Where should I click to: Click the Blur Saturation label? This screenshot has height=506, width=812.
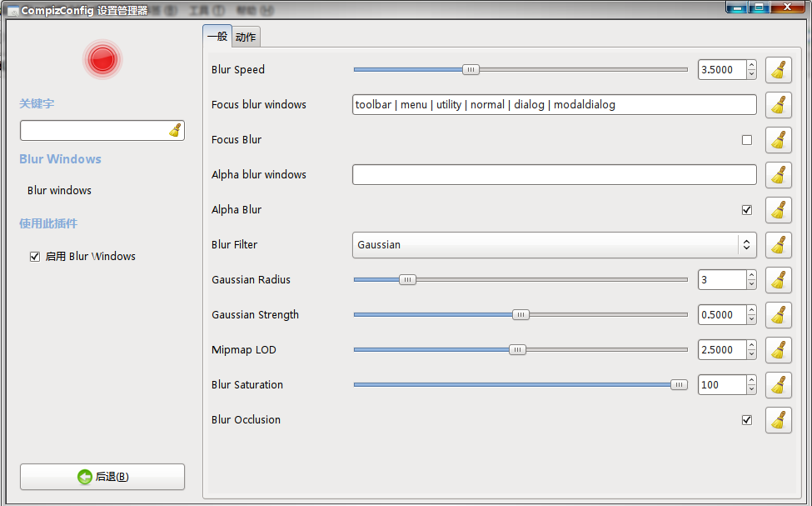tap(247, 384)
